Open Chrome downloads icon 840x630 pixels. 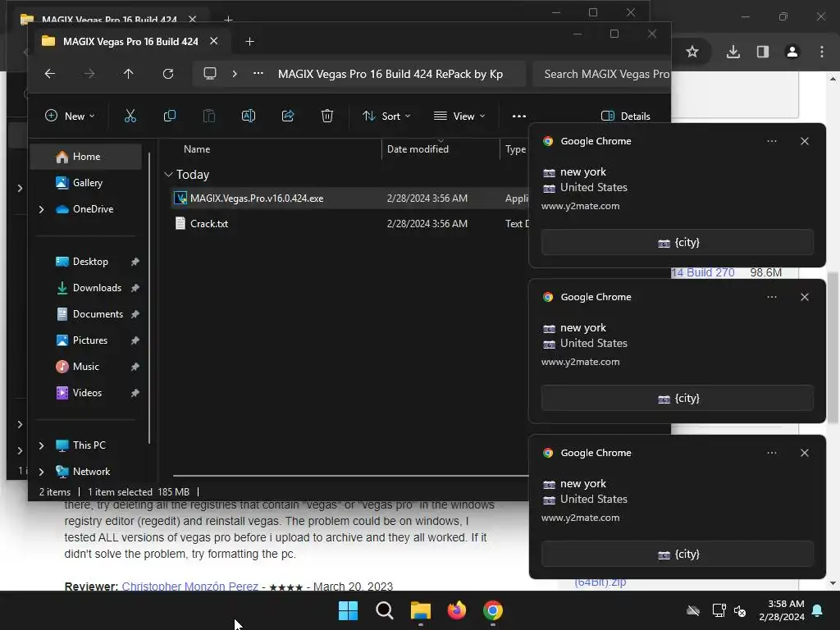tap(733, 52)
